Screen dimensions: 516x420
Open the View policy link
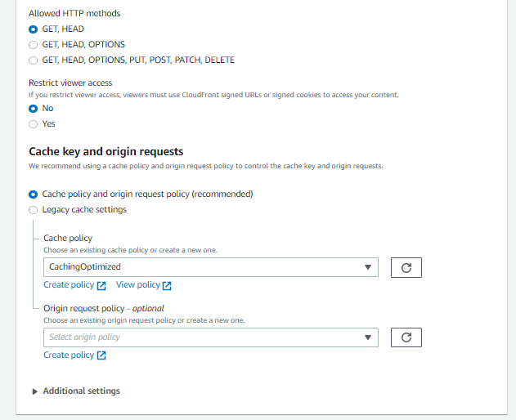[x=137, y=285]
